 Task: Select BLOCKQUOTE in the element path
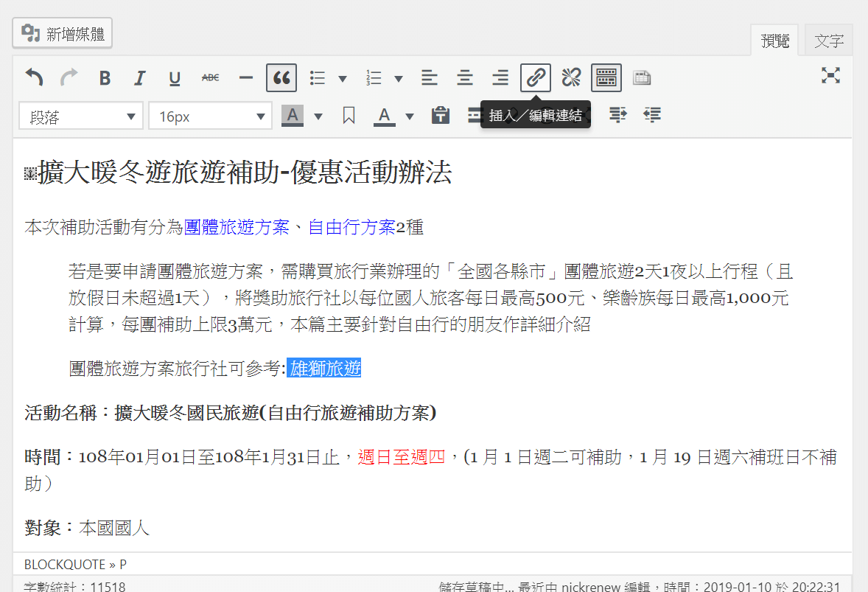65,564
